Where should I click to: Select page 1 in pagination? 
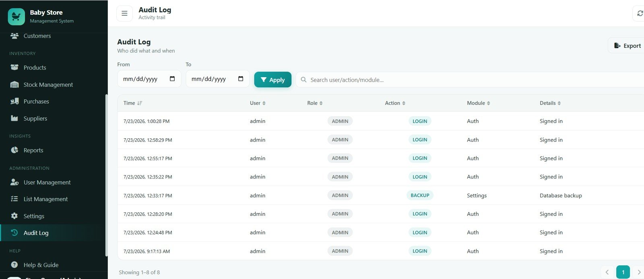623,272
